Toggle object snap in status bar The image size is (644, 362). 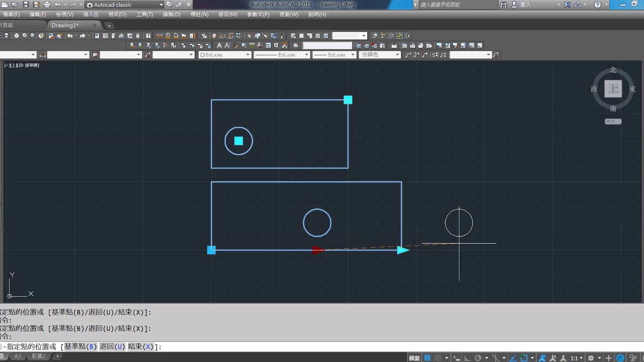tap(525, 358)
